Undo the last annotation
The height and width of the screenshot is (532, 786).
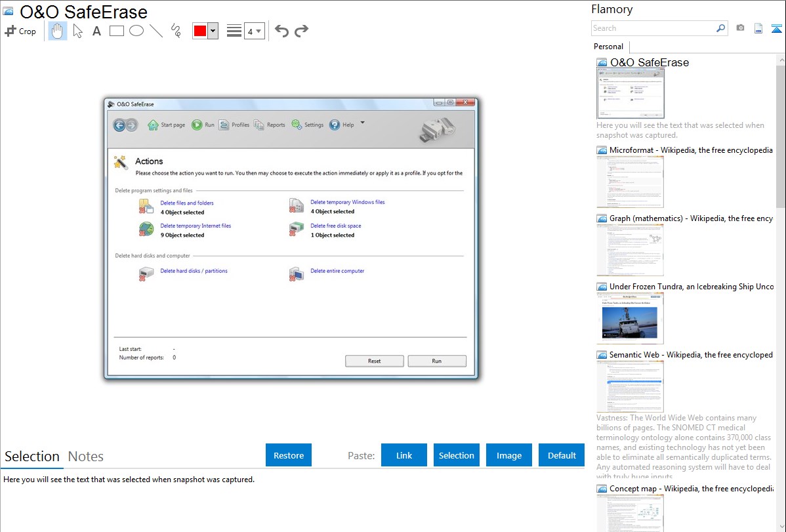click(x=281, y=31)
